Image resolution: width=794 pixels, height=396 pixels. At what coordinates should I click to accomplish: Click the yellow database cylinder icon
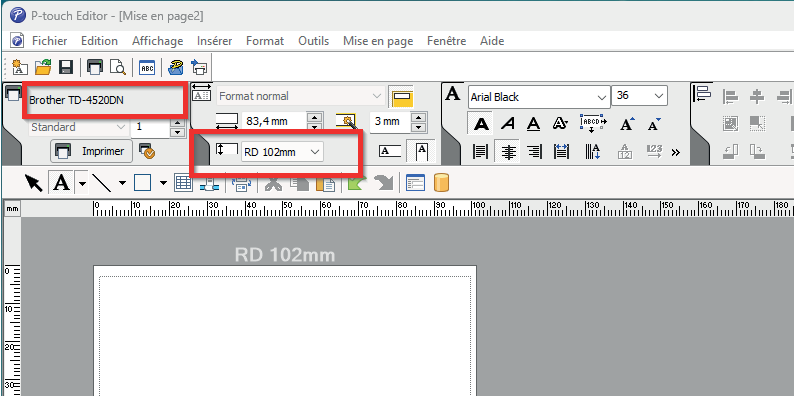(x=442, y=183)
